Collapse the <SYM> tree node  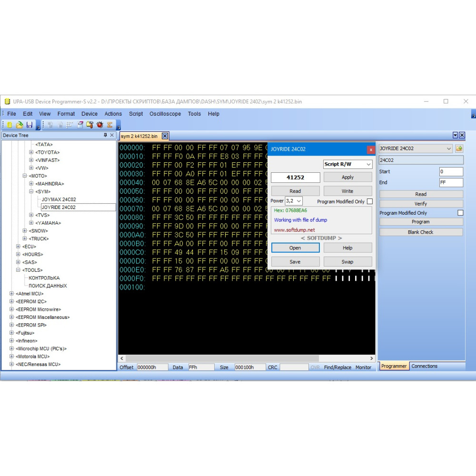(31, 191)
